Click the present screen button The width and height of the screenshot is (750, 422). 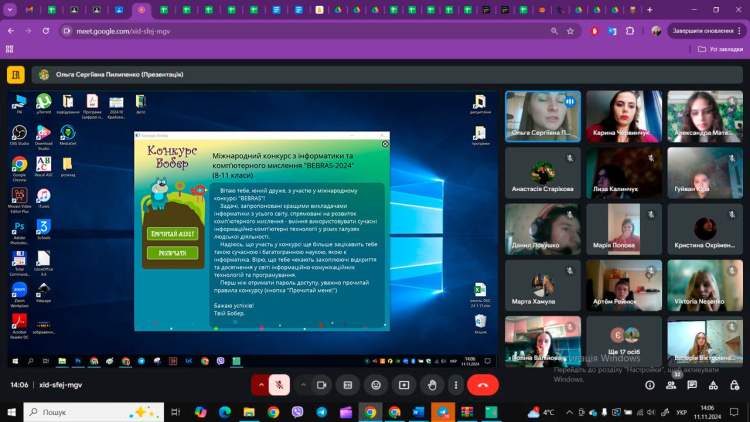403,385
